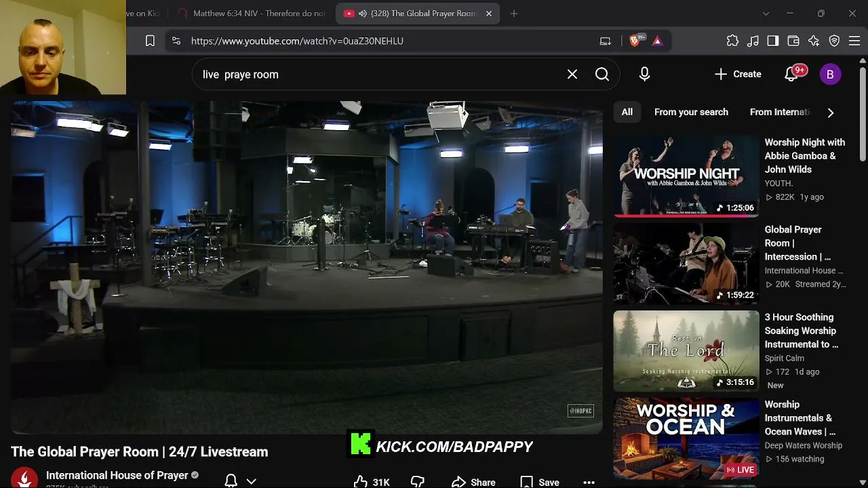The width and height of the screenshot is (868, 488).
Task: Open browser main hamburger menu
Action: tap(854, 41)
